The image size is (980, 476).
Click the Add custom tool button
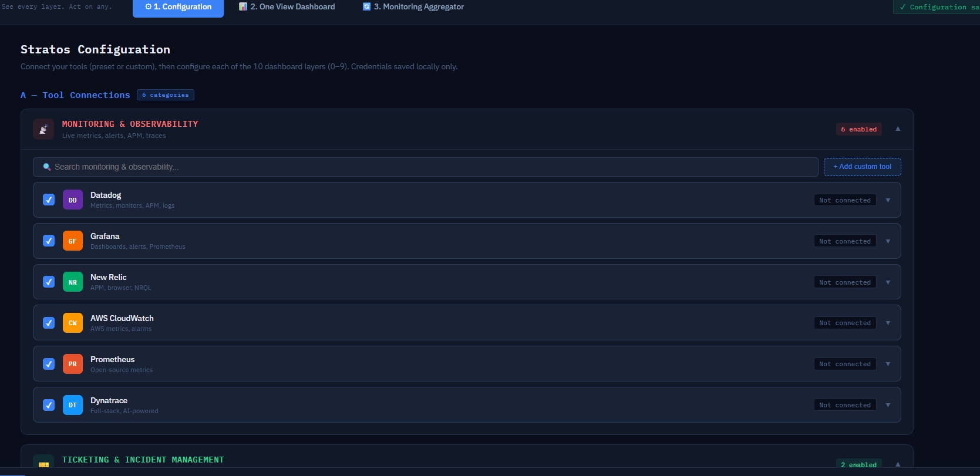[x=862, y=167]
